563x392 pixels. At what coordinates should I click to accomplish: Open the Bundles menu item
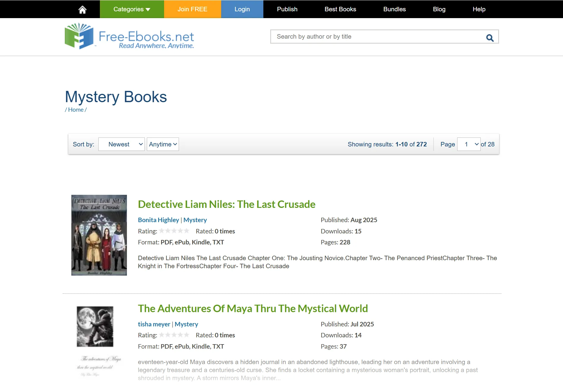pyautogui.click(x=394, y=9)
